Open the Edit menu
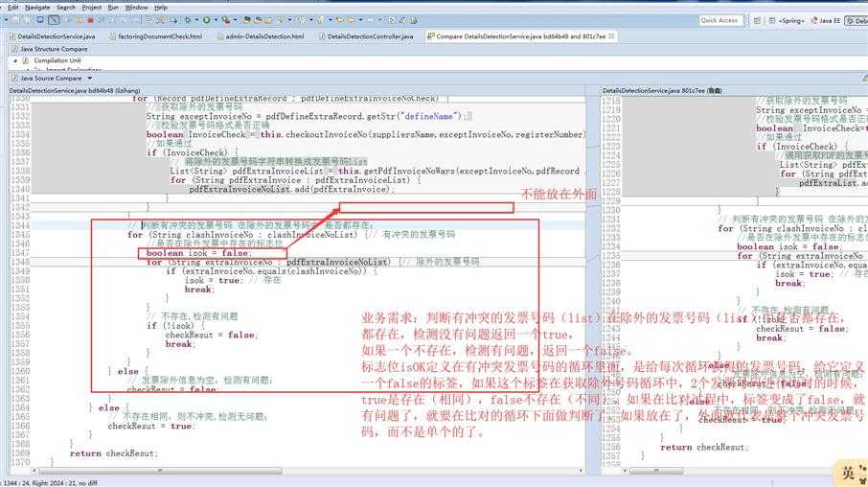Image resolution: width=868 pixels, height=487 pixels. pos(12,8)
